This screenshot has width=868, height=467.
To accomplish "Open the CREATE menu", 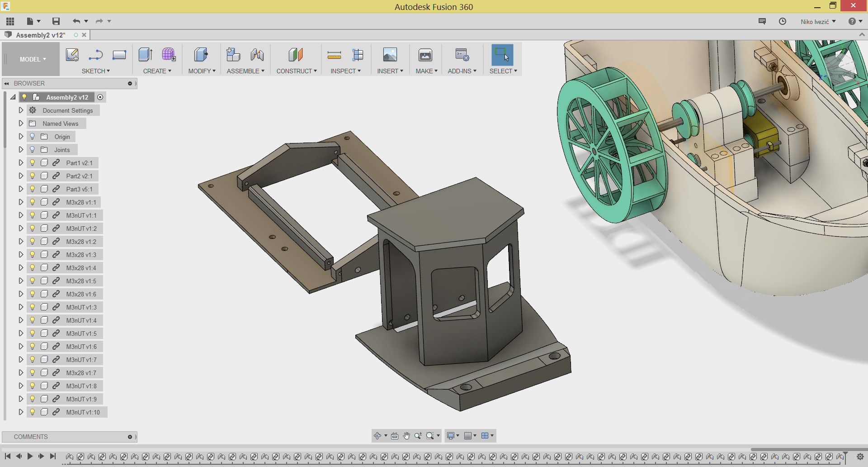I will tap(157, 71).
